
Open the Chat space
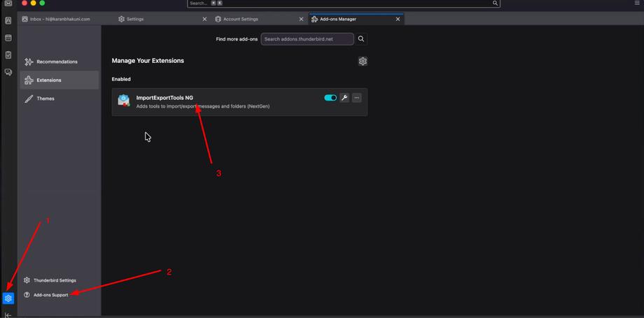(8, 72)
